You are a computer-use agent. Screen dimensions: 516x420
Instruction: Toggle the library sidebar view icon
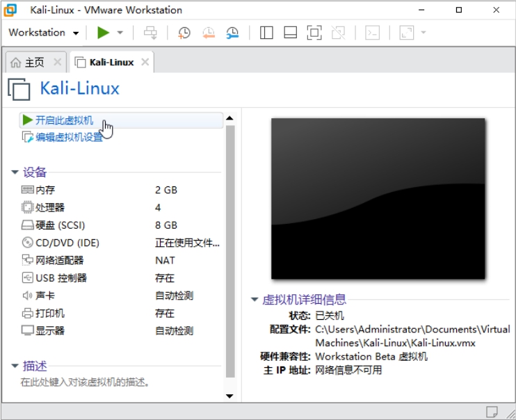click(x=266, y=33)
